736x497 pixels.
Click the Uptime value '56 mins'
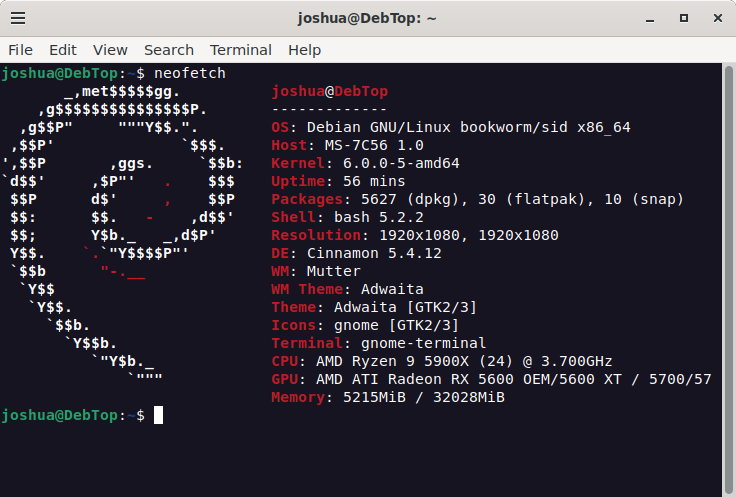click(x=374, y=181)
